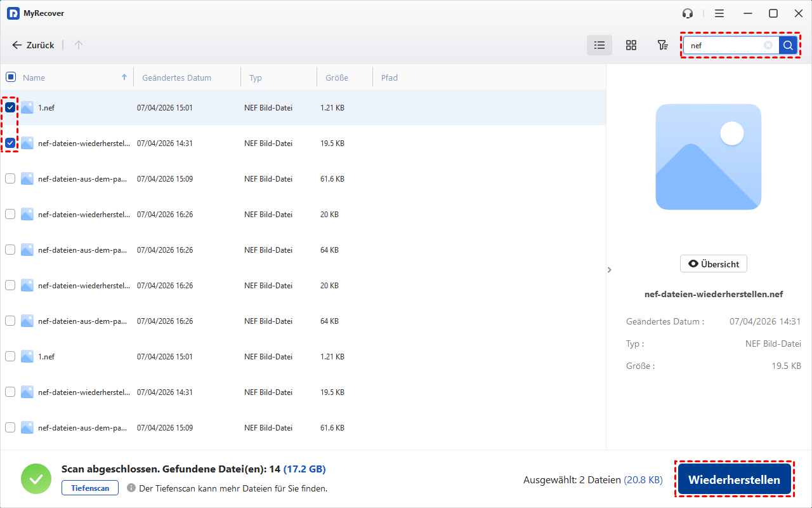The image size is (812, 508).
Task: Click the headset support icon
Action: click(688, 13)
